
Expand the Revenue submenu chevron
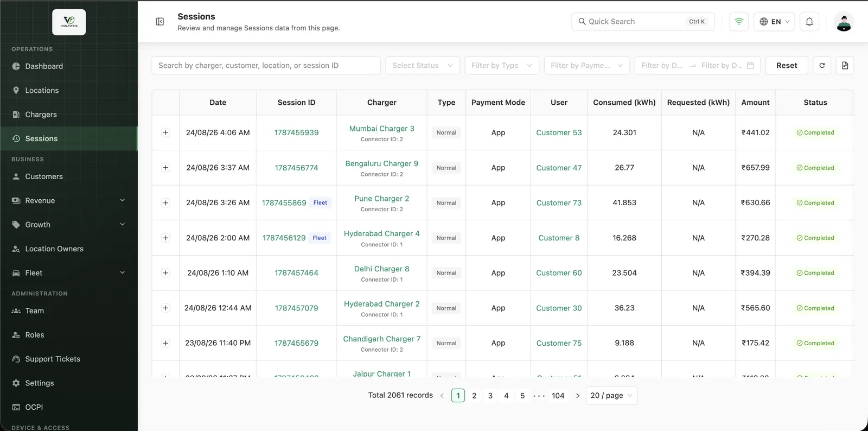122,200
